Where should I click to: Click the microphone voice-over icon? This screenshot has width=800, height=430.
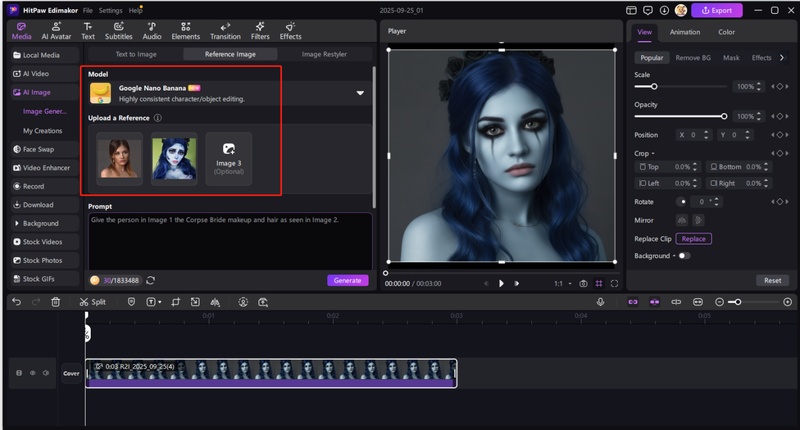(x=601, y=302)
